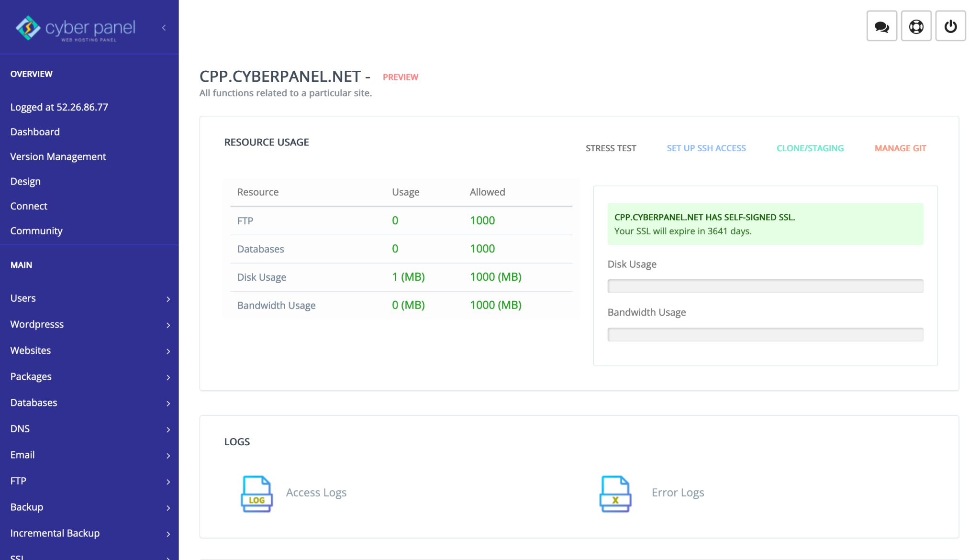Open the chat bubbles icon
The image size is (980, 560).
[x=881, y=26]
